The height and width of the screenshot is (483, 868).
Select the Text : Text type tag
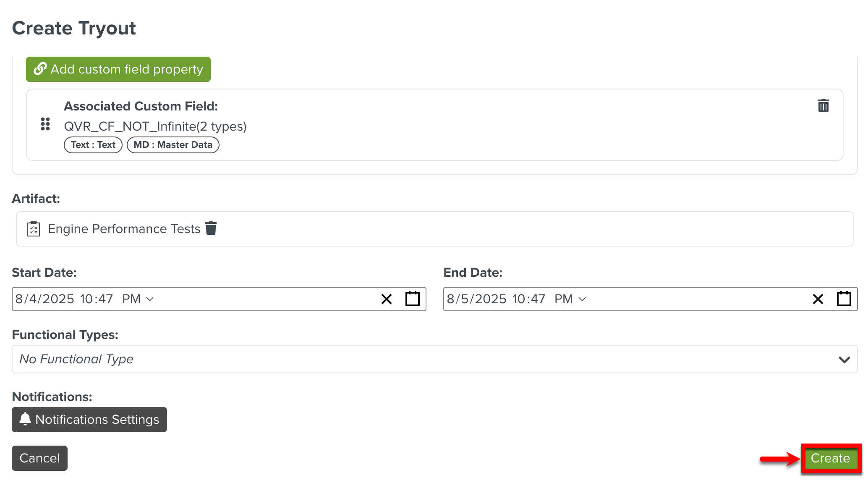93,145
